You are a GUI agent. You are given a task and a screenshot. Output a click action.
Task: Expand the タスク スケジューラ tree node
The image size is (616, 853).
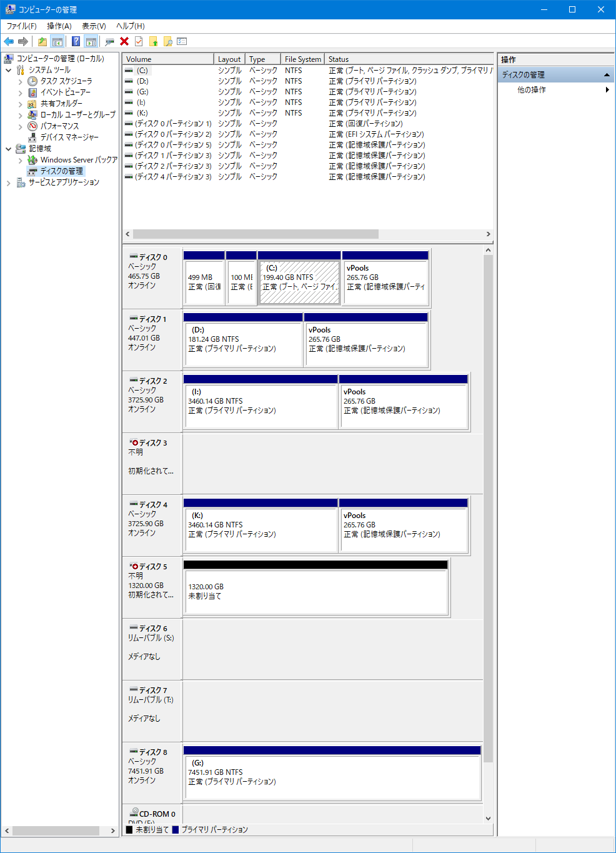[x=20, y=81]
